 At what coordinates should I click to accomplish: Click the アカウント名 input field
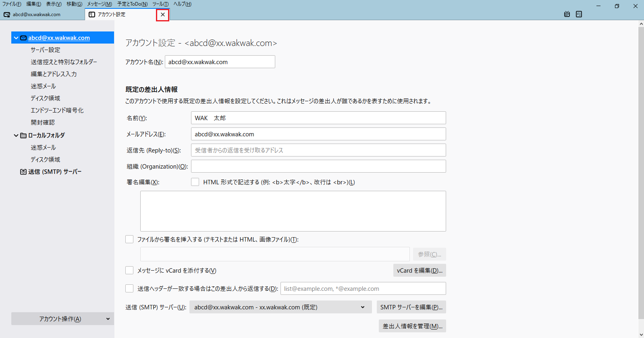coord(220,62)
